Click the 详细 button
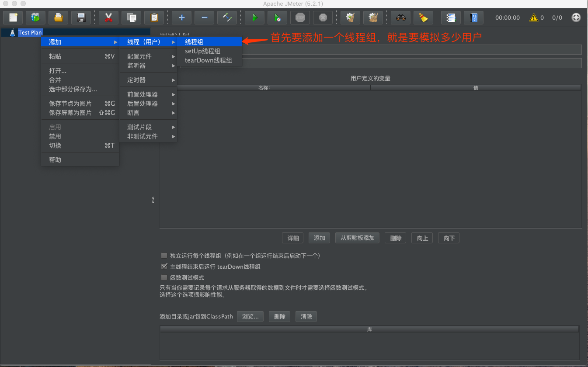Viewport: 588px width, 367px height. pos(293,238)
